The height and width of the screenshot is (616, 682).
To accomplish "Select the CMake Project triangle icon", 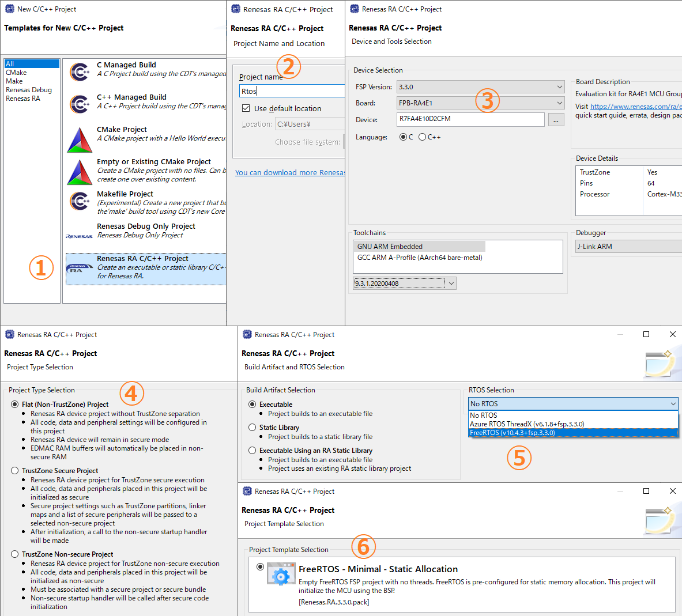I will tap(80, 140).
